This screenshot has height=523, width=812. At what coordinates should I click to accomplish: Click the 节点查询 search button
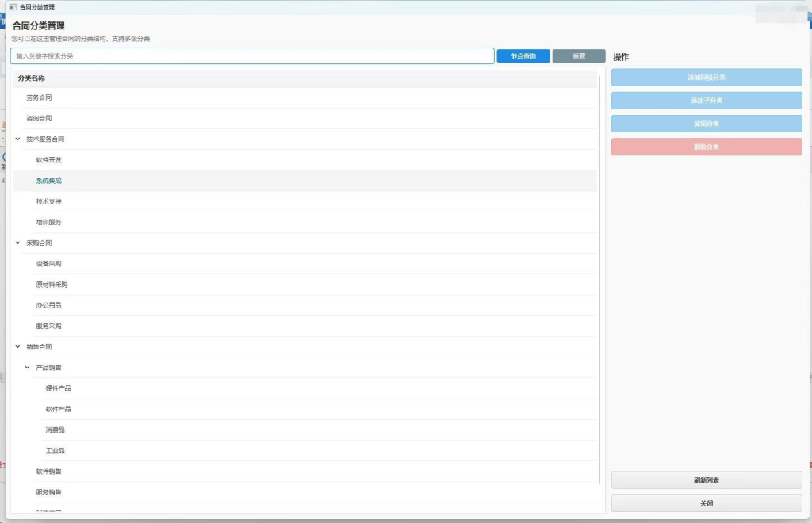tap(523, 56)
